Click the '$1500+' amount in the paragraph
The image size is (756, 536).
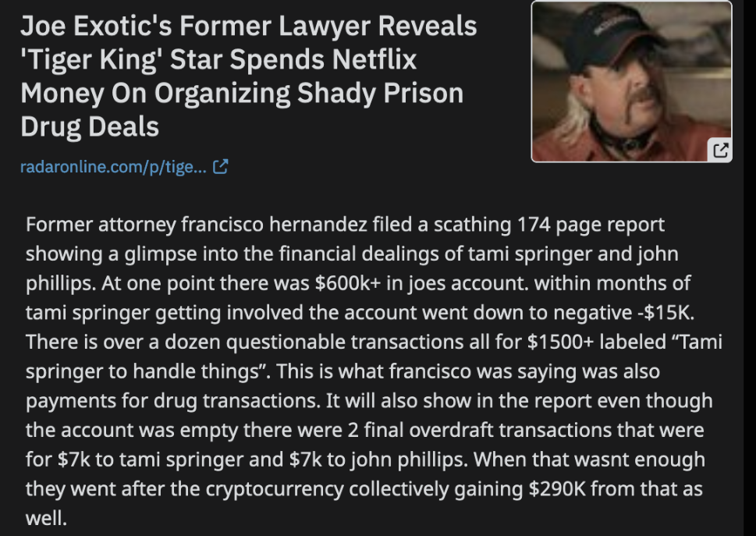point(560,343)
